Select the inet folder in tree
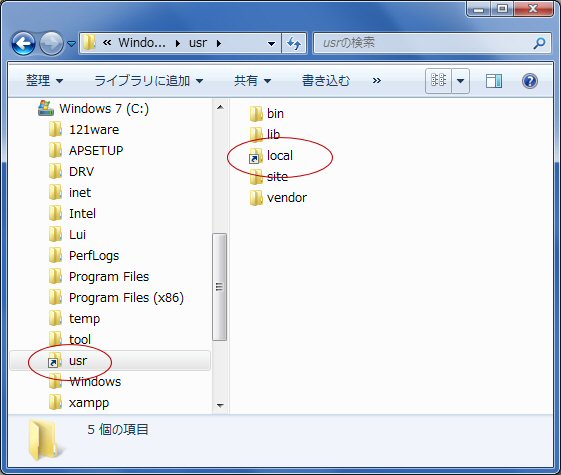Screen dimensions: 561x475 tap(80, 193)
